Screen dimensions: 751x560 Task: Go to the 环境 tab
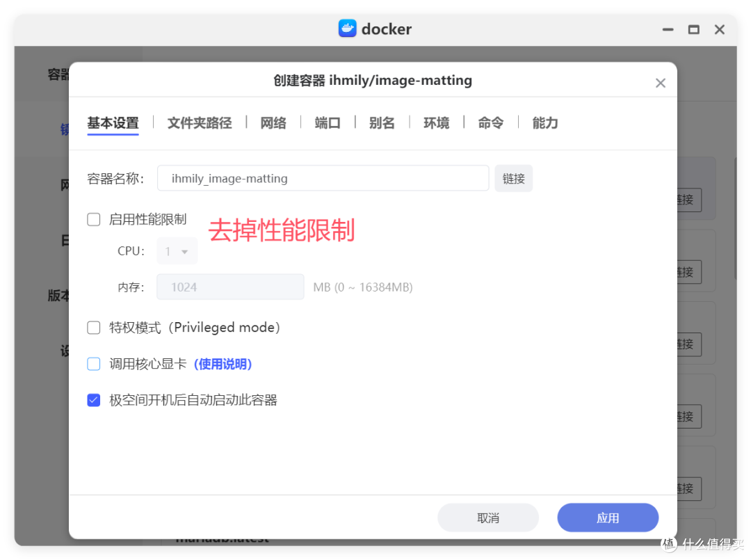point(436,123)
